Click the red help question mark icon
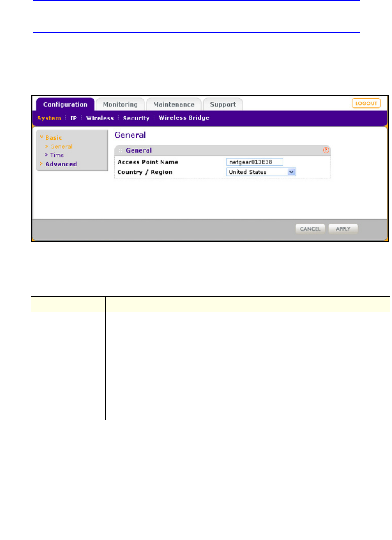 [x=326, y=150]
